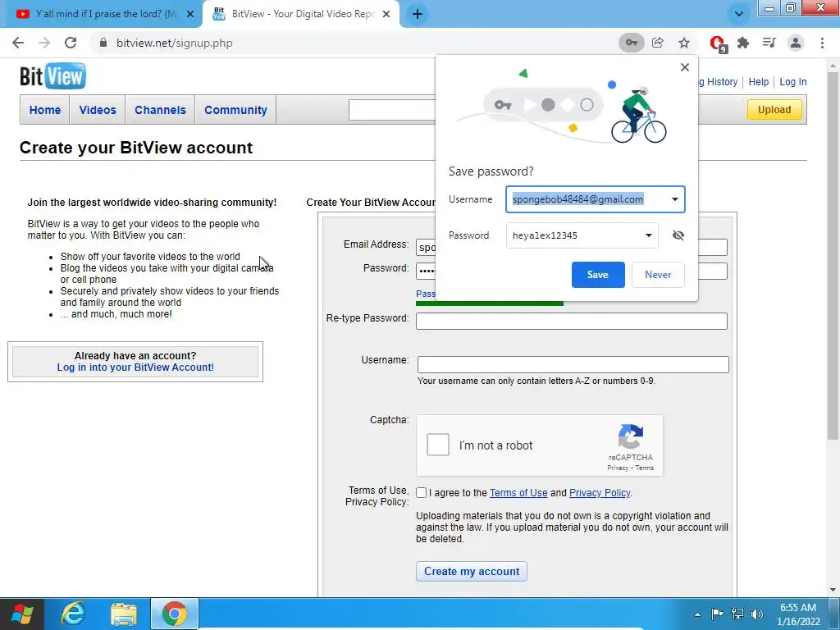Viewport: 840px width, 630px height.
Task: Bookmark this page with the star icon
Action: [x=684, y=43]
